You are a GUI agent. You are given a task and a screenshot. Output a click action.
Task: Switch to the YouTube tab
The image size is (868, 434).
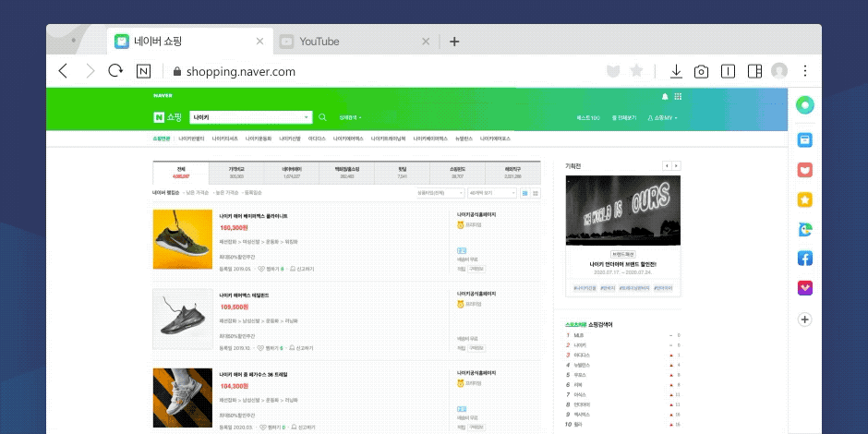[355, 42]
